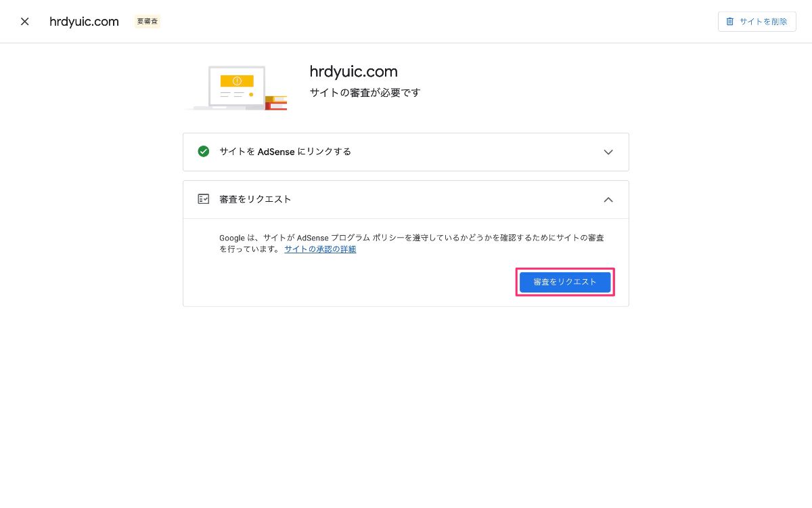Click the サイトの審査が必要です subtitle

[x=365, y=93]
